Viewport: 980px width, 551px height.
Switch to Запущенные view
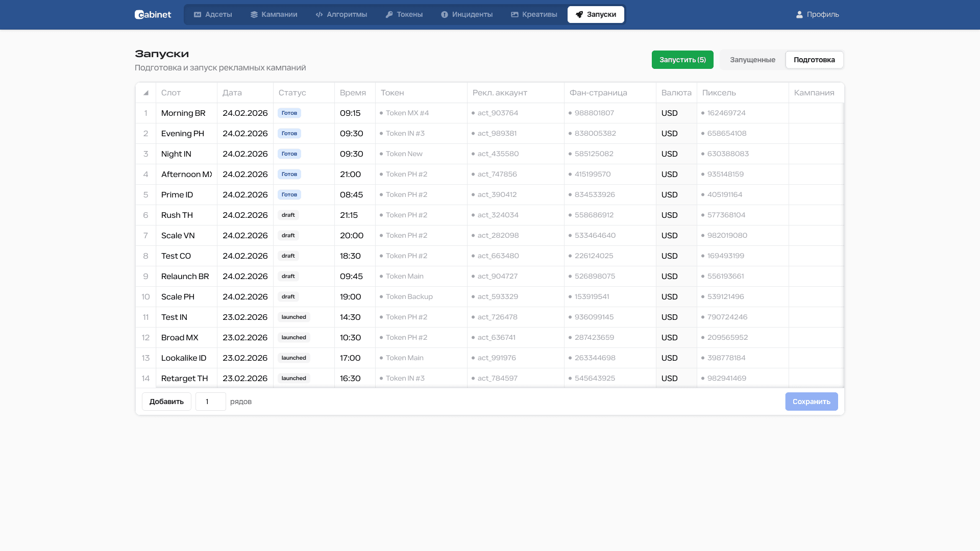point(752,60)
